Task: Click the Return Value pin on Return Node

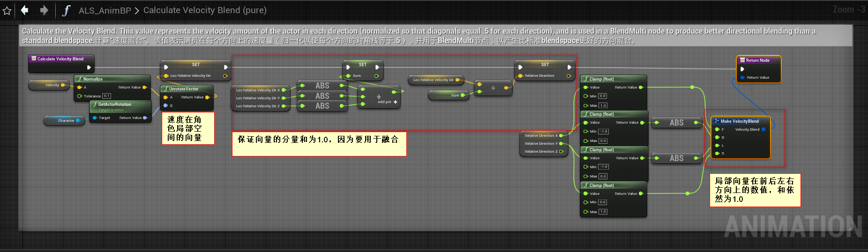Action: coord(742,78)
